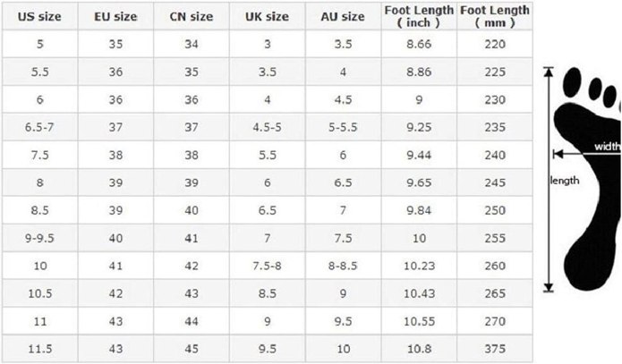Click the UK size 7.5-8 cell
This screenshot has height=364, width=622.
click(x=267, y=266)
